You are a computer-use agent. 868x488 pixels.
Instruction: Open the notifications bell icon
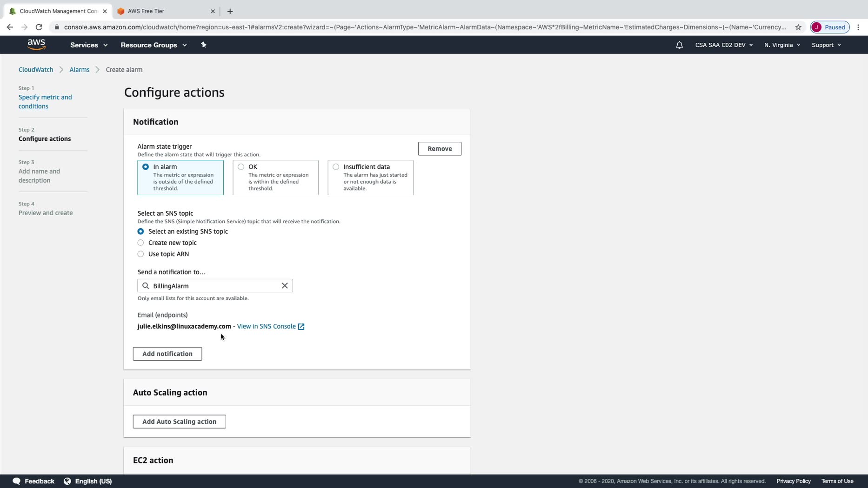[679, 45]
